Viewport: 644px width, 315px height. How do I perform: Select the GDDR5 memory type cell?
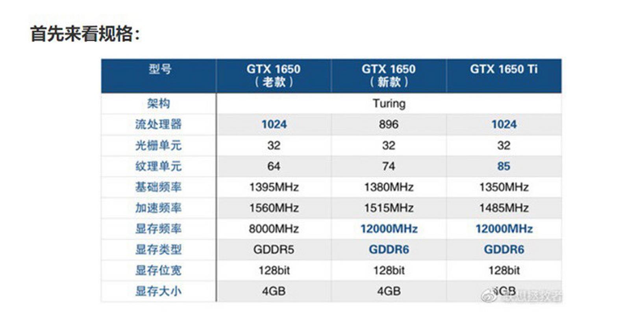(x=274, y=250)
